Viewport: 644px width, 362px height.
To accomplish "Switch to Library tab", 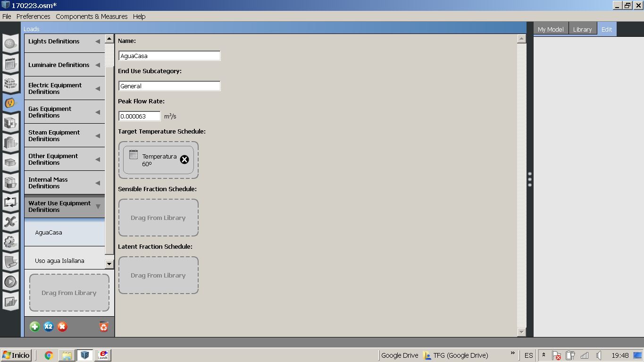I will 582,29.
